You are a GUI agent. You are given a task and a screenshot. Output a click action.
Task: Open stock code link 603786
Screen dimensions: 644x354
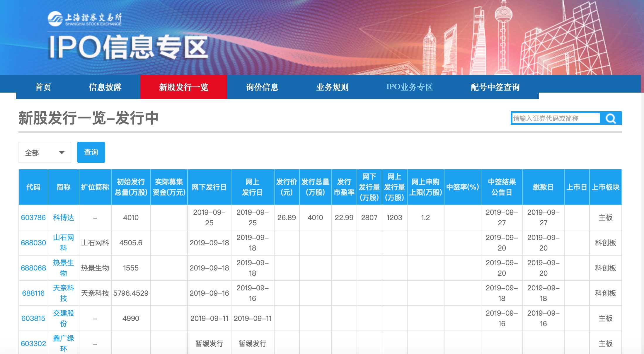pos(33,217)
